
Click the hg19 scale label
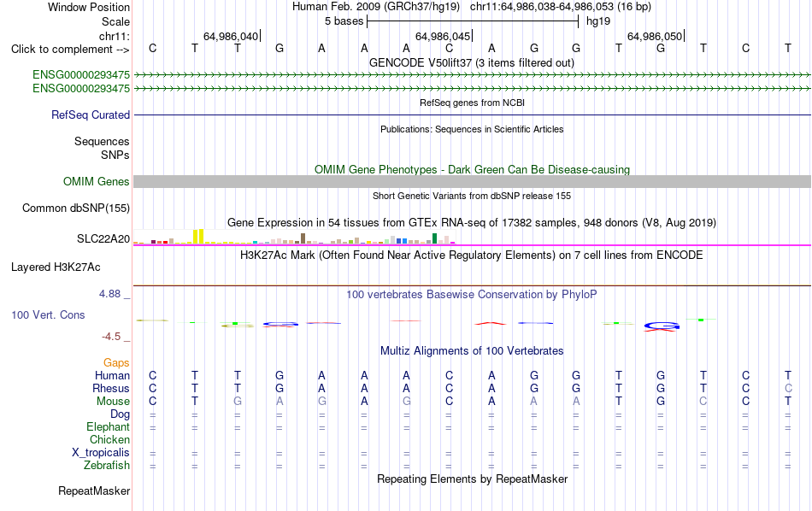click(598, 21)
